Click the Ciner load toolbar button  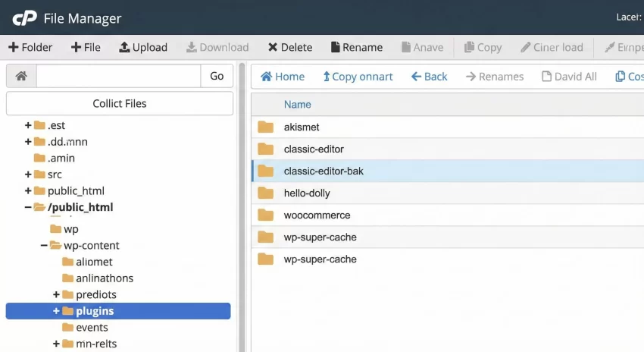(552, 47)
